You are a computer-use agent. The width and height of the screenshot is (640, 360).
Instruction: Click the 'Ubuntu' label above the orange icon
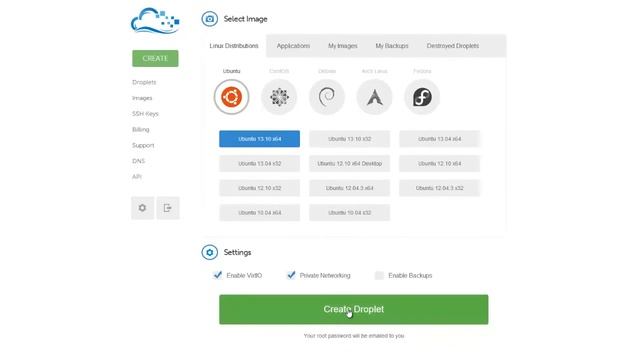point(231,71)
